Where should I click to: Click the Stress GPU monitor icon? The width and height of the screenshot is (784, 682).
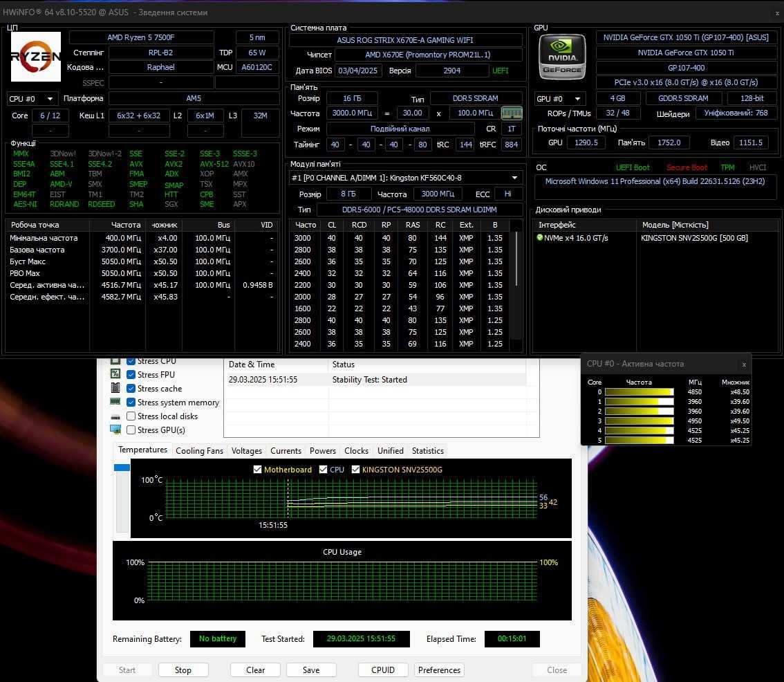[x=115, y=430]
